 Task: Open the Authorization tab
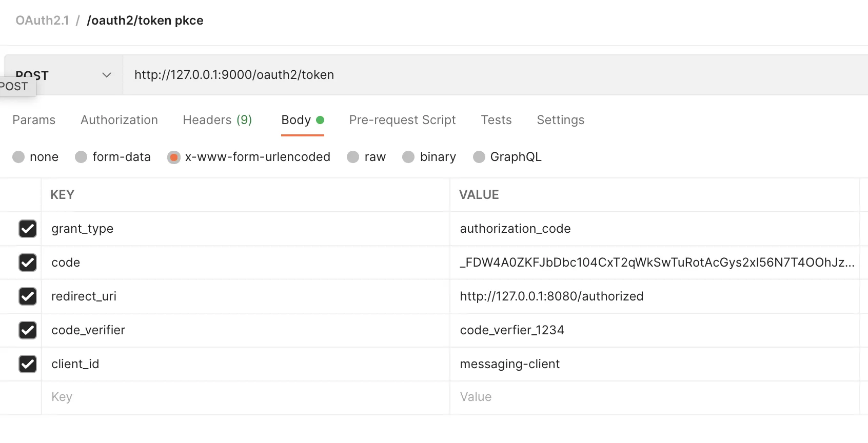pyautogui.click(x=119, y=120)
